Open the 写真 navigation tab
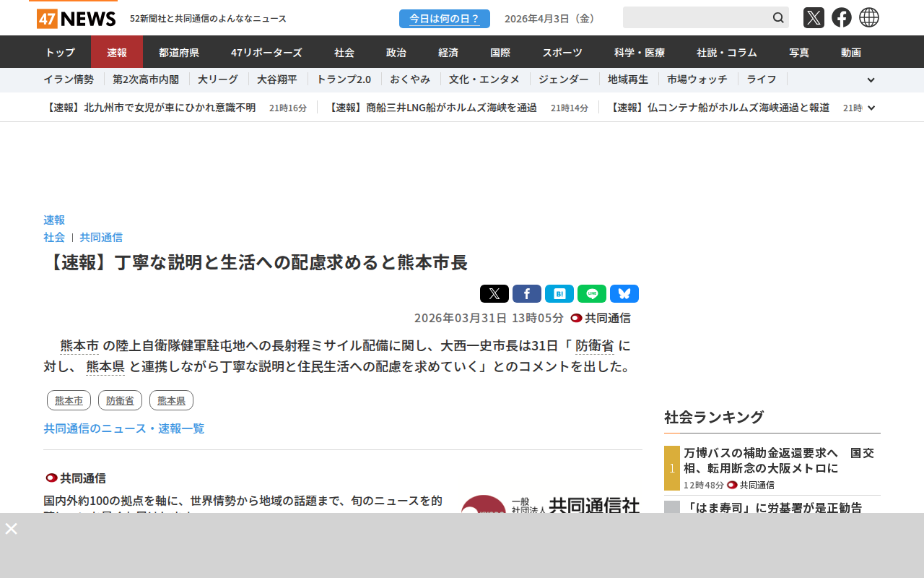The height and width of the screenshot is (578, 924). (x=799, y=52)
